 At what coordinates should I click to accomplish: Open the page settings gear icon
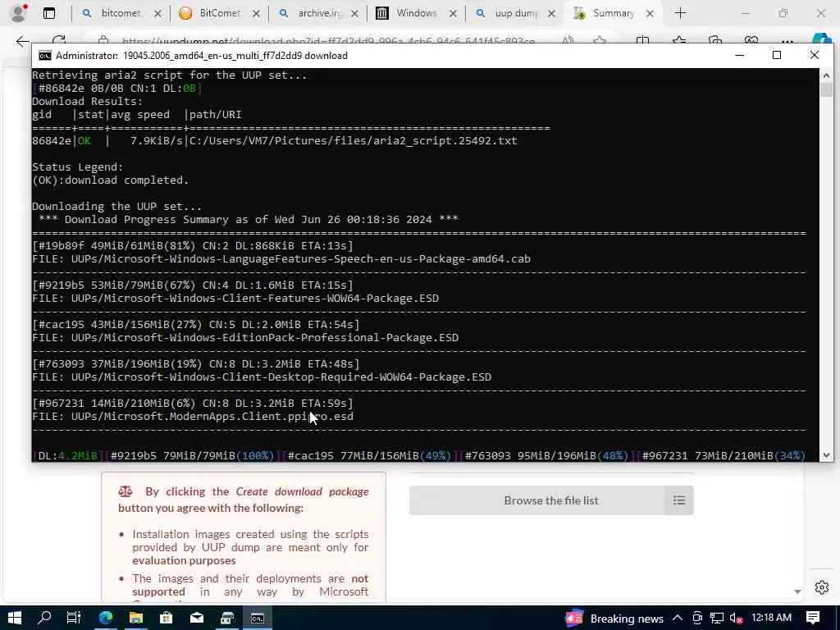click(x=822, y=587)
